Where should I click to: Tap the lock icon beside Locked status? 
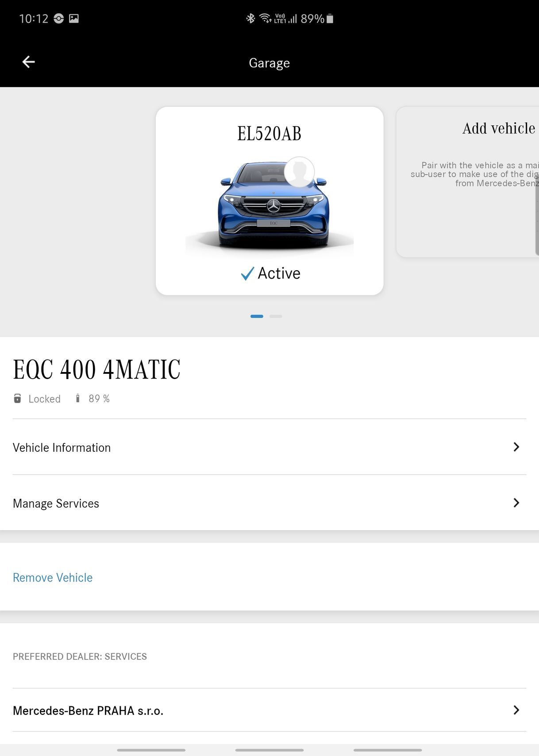point(17,398)
